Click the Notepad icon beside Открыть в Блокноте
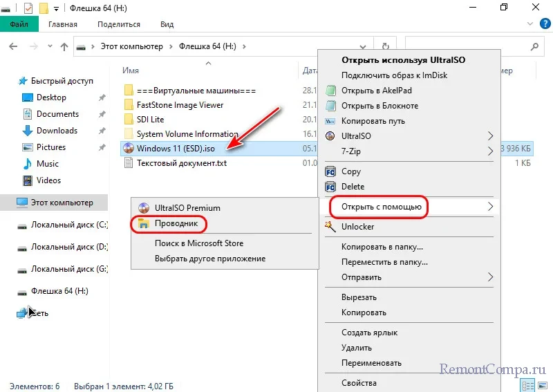This screenshot has height=392, width=553. 330,106
